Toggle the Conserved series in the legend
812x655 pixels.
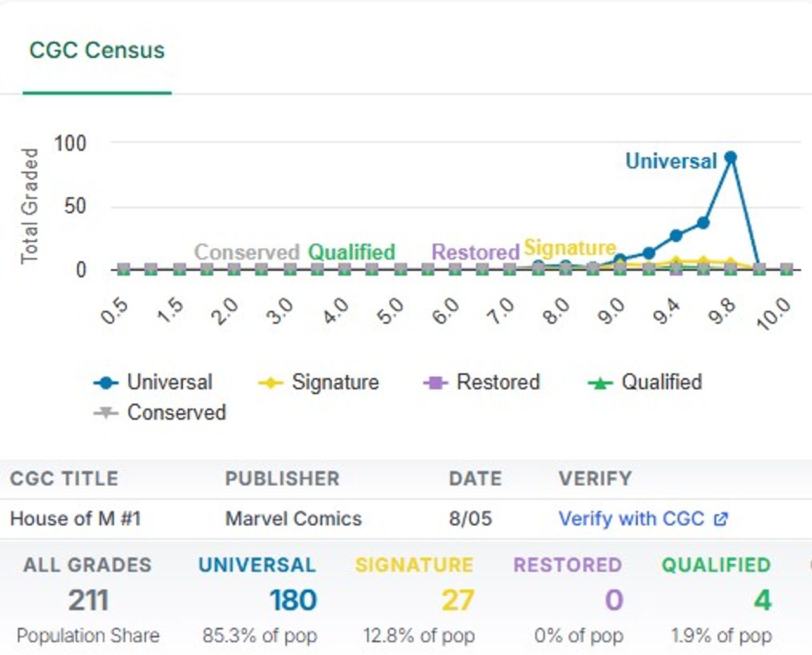pyautogui.click(x=160, y=413)
